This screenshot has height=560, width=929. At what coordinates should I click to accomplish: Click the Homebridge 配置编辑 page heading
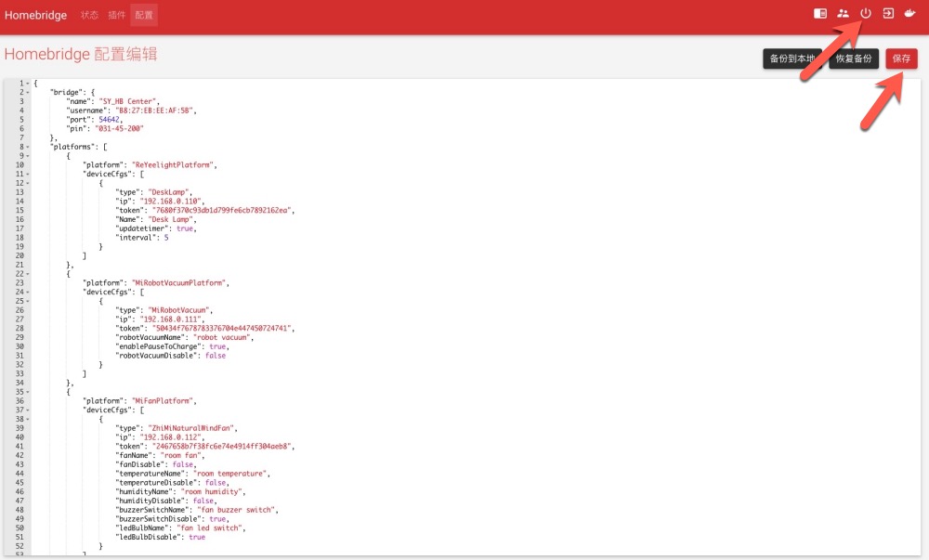coord(81,54)
